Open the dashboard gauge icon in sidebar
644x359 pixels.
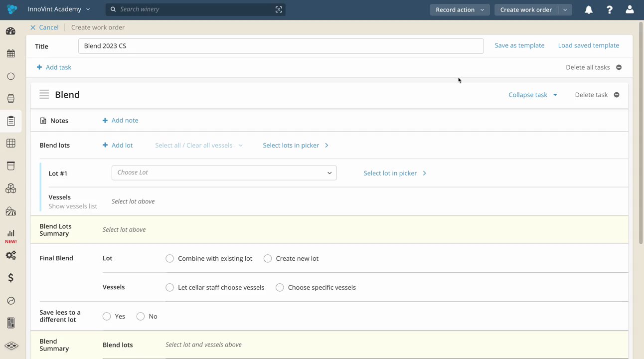[10, 31]
